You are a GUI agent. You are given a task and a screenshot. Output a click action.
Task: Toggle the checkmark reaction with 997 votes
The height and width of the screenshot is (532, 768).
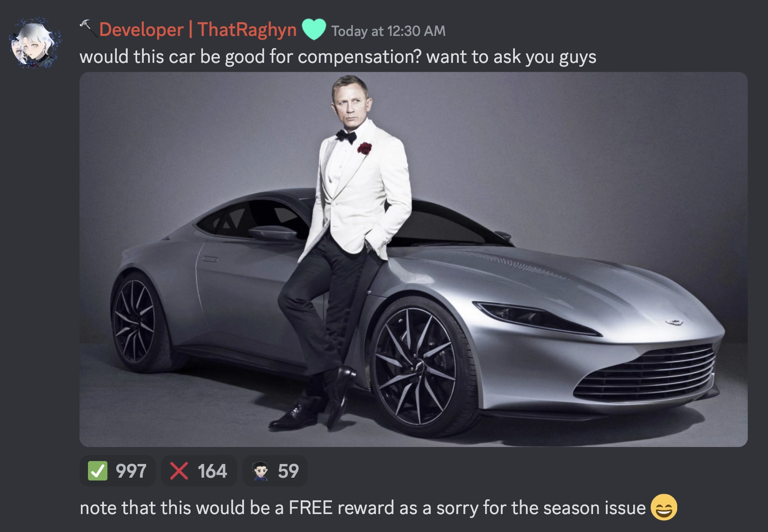click(x=118, y=471)
